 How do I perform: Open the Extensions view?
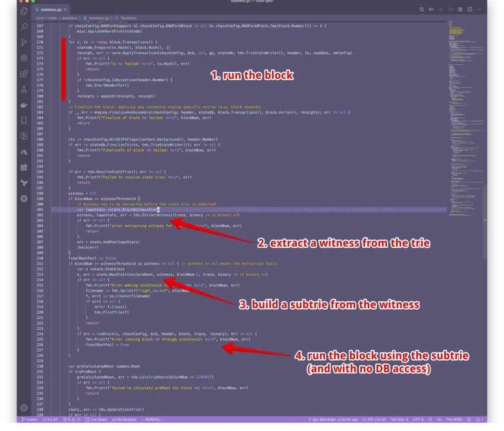(x=24, y=74)
